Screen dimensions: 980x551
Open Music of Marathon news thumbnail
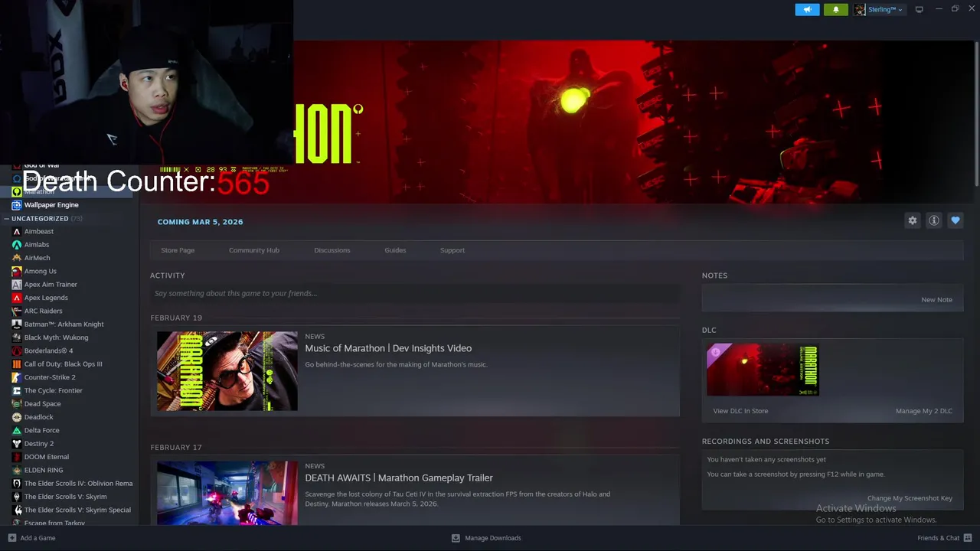pos(227,371)
